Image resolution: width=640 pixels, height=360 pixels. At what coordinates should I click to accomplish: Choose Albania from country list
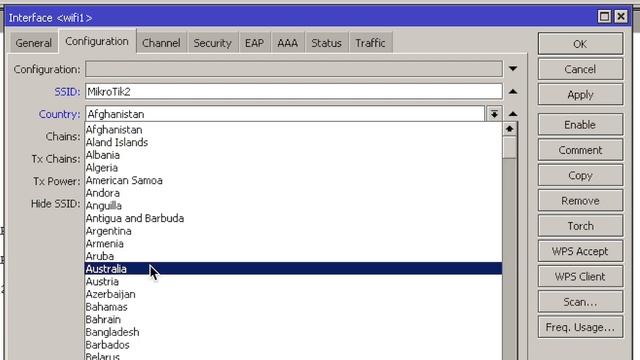coord(293,155)
